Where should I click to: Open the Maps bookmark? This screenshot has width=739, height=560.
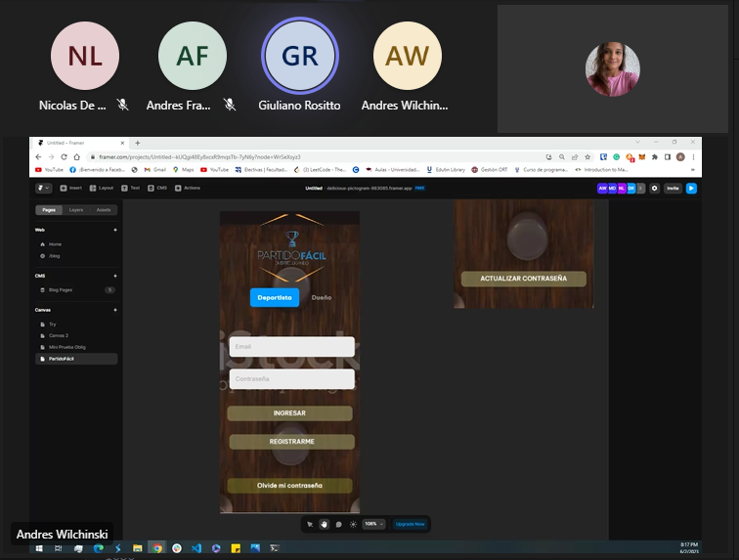pos(184,170)
